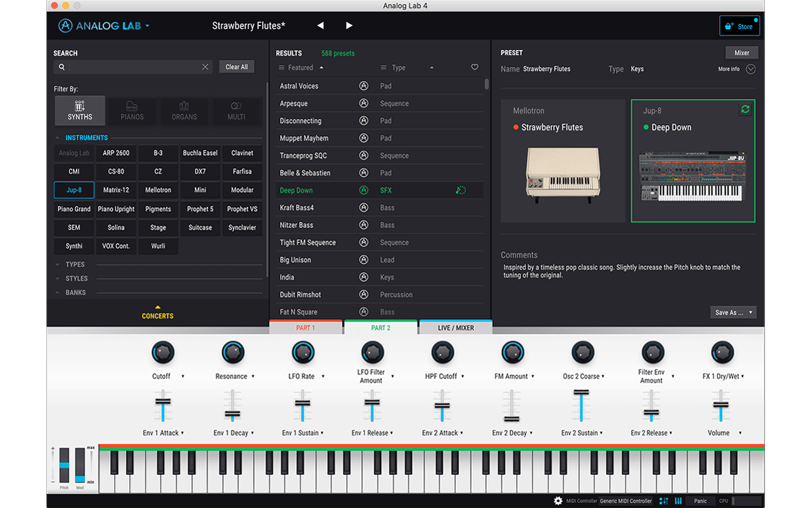Expand More info chevron
The width and height of the screenshot is (812, 508).
751,69
